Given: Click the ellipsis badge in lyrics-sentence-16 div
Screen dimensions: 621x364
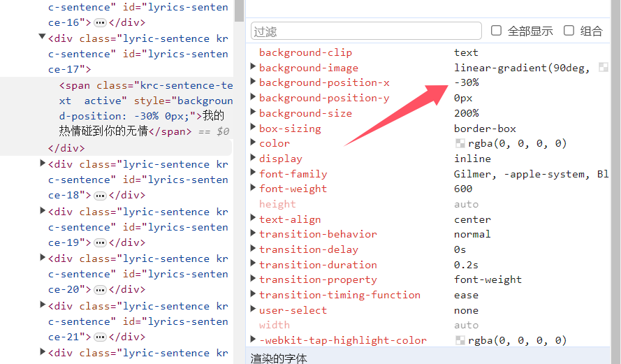Looking at the screenshot, I should [100, 22].
